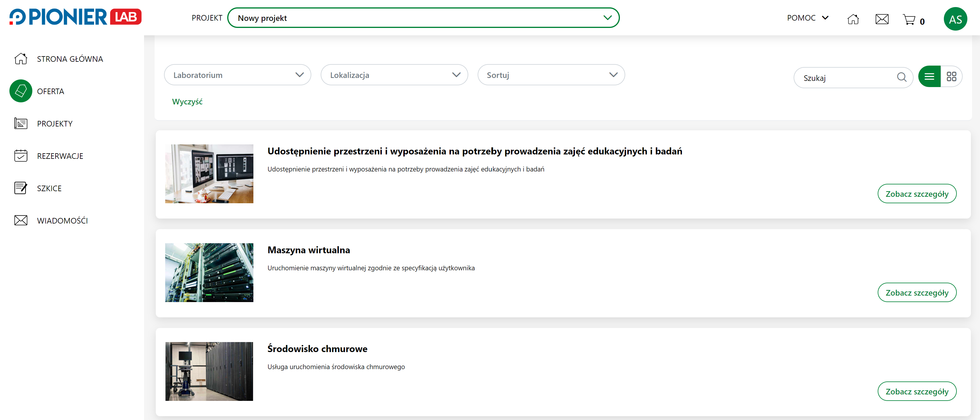Open the Maszyna wirtualna title

[x=309, y=250]
